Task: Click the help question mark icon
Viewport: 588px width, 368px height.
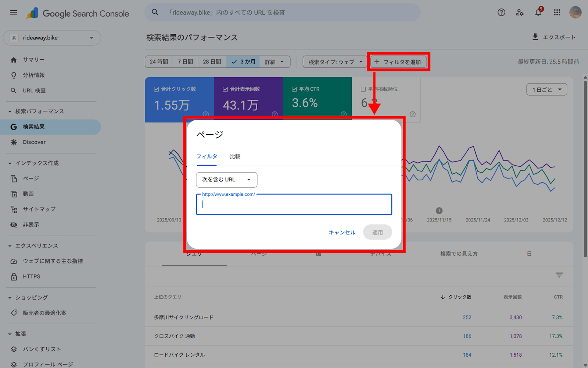Action: (x=501, y=12)
